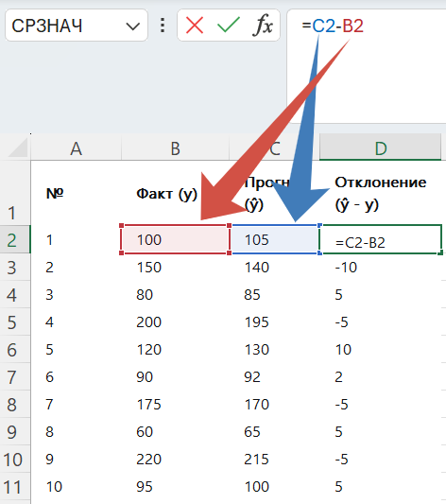446x504 pixels.
Task: Click the three-dot handle beside Name Box
Action: (163, 26)
